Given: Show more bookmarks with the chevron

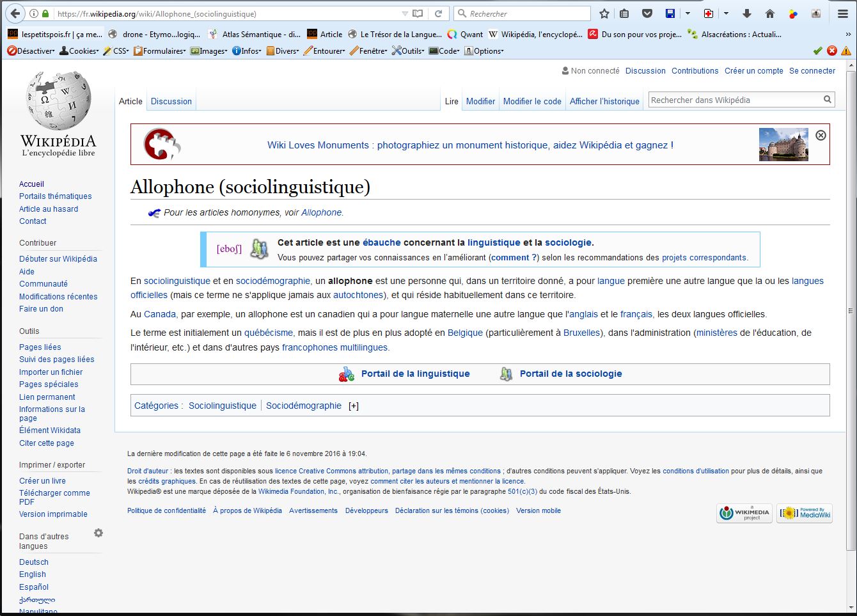Looking at the screenshot, I should tap(848, 35).
